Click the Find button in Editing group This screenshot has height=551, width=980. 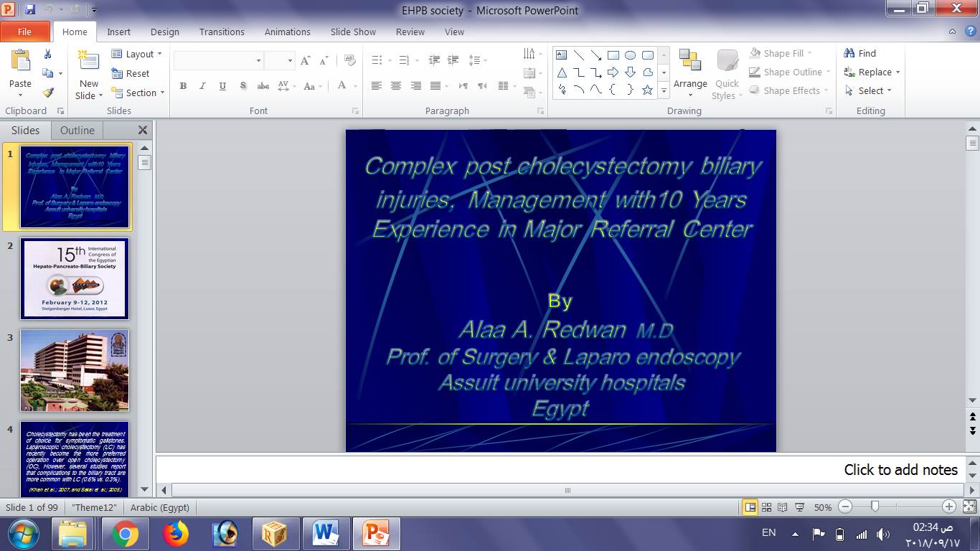(x=860, y=53)
